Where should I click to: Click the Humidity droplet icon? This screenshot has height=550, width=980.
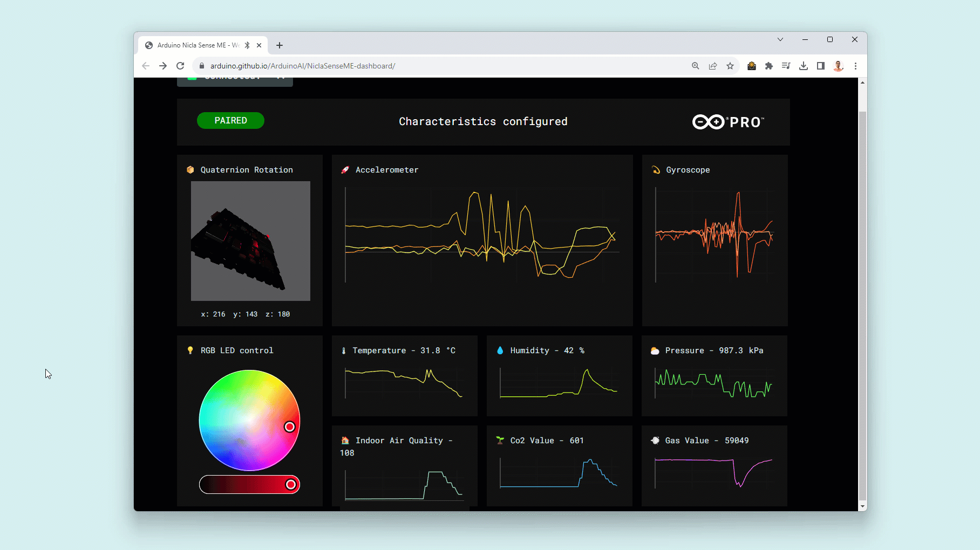[500, 350]
